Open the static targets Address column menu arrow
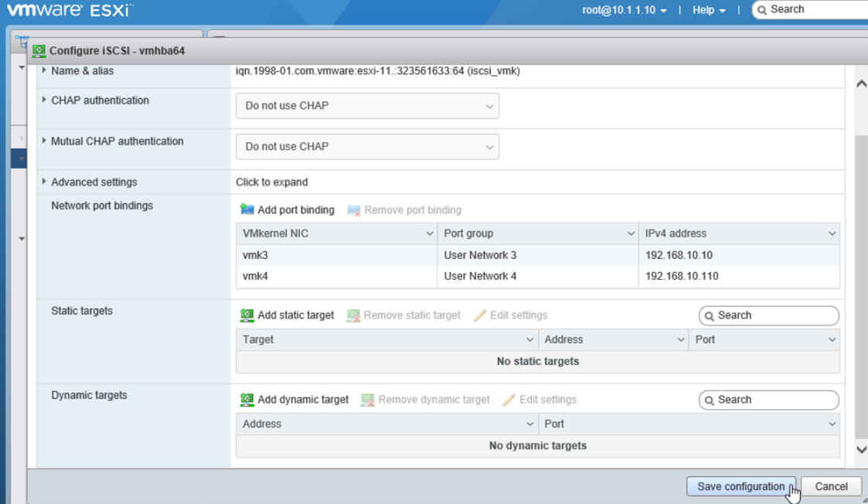This screenshot has height=504, width=868. coord(680,340)
